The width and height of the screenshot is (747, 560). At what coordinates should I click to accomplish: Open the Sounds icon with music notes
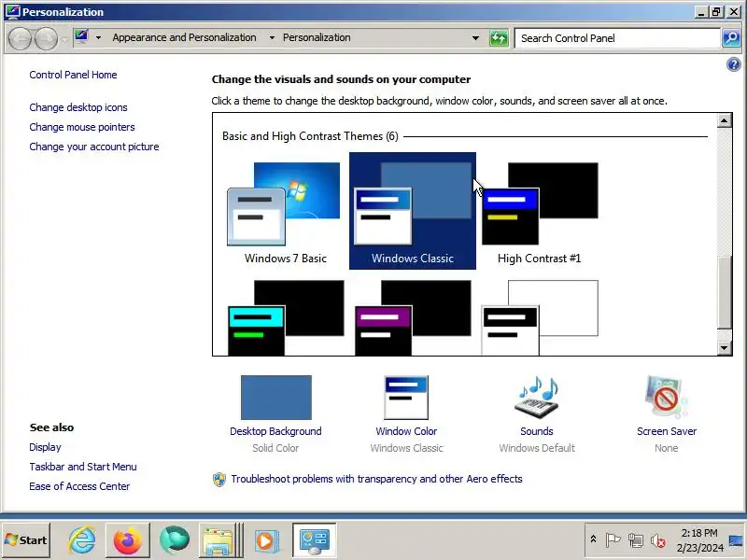(x=536, y=398)
